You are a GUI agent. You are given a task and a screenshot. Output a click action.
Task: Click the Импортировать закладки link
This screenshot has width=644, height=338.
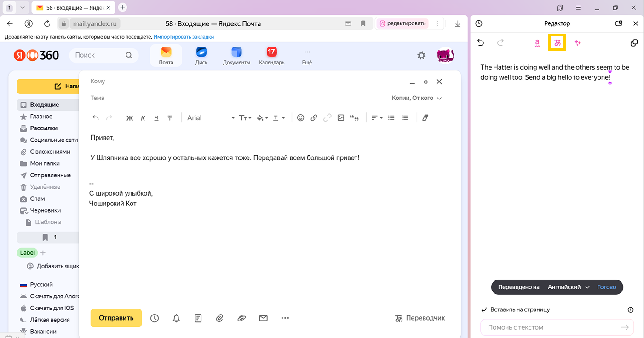click(x=184, y=37)
